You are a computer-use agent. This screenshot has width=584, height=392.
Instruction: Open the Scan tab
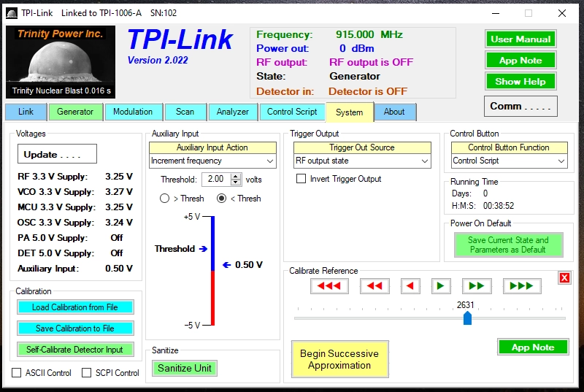click(x=185, y=112)
